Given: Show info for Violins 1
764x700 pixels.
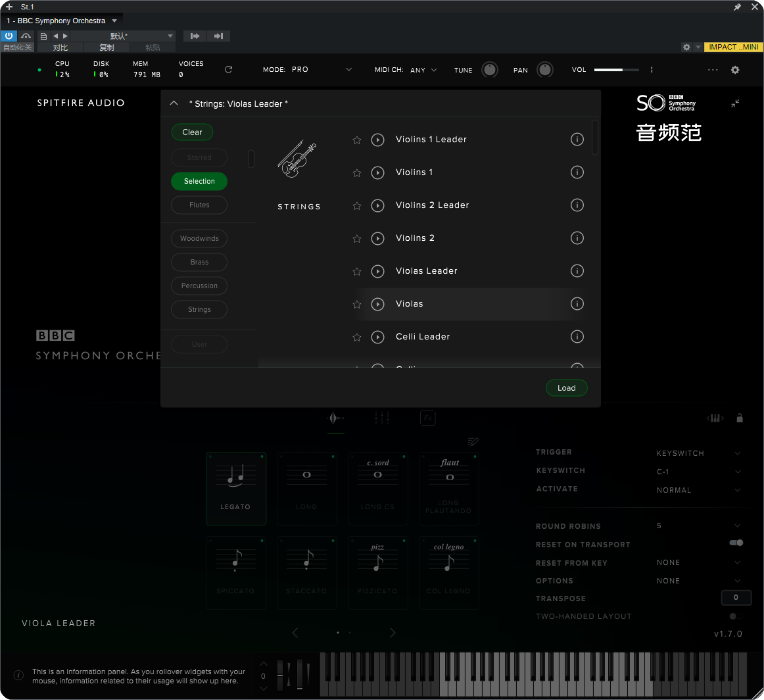Looking at the screenshot, I should point(577,172).
